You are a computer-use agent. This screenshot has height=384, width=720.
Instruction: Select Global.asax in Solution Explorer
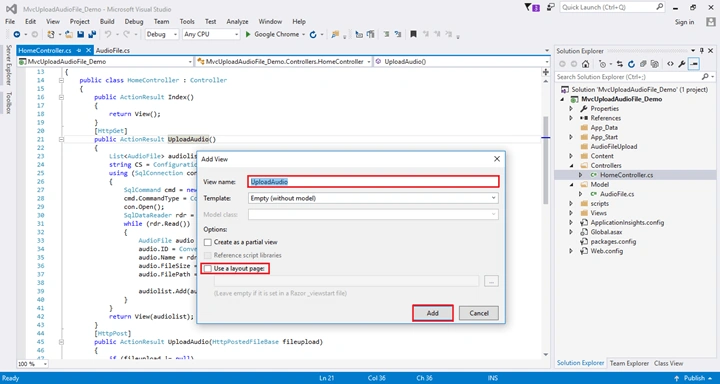pyautogui.click(x=606, y=232)
